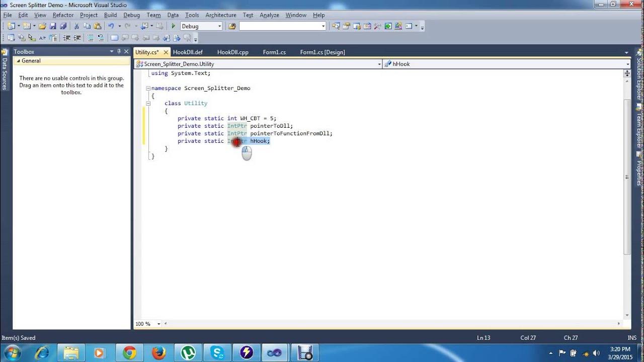The height and width of the screenshot is (362, 644).
Task: Click the Uncomment Selected Lines icon
Action: coord(101,38)
